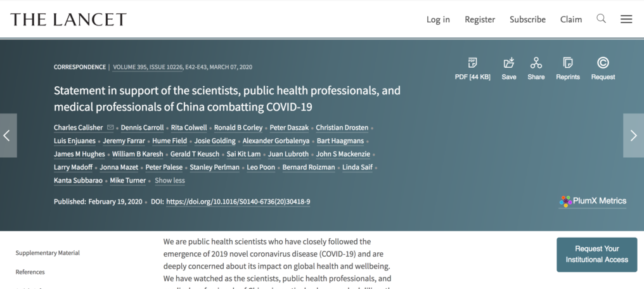Image resolution: width=644 pixels, height=289 pixels.
Task: Open author Bernard Roizman
Action: pos(309,167)
